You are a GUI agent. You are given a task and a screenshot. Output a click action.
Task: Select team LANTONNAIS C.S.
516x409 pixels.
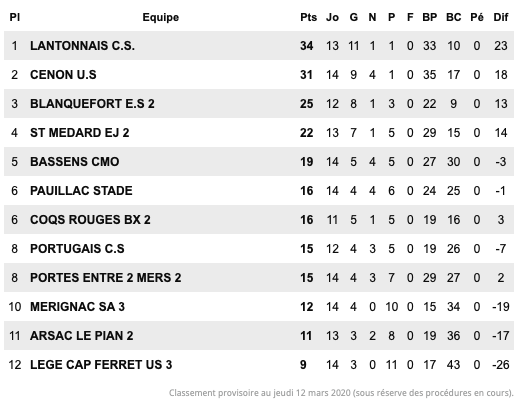click(82, 46)
